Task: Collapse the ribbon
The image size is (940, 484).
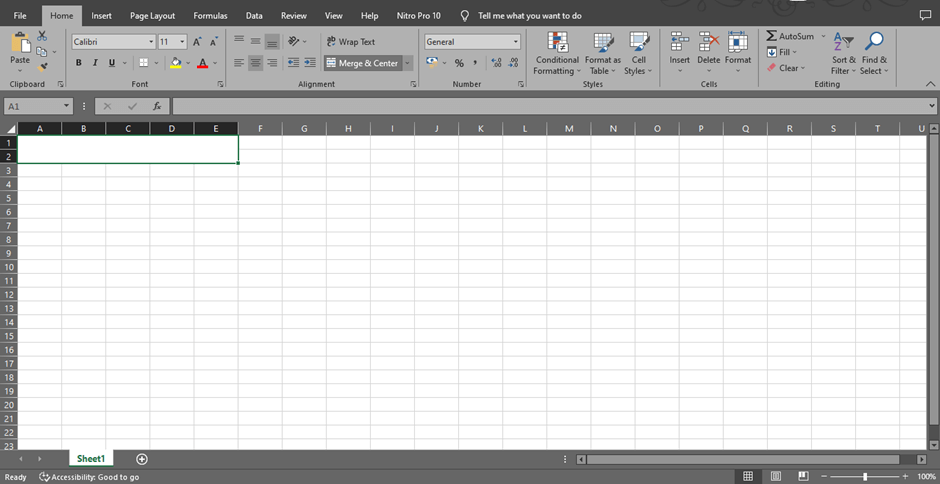Action: click(x=930, y=84)
